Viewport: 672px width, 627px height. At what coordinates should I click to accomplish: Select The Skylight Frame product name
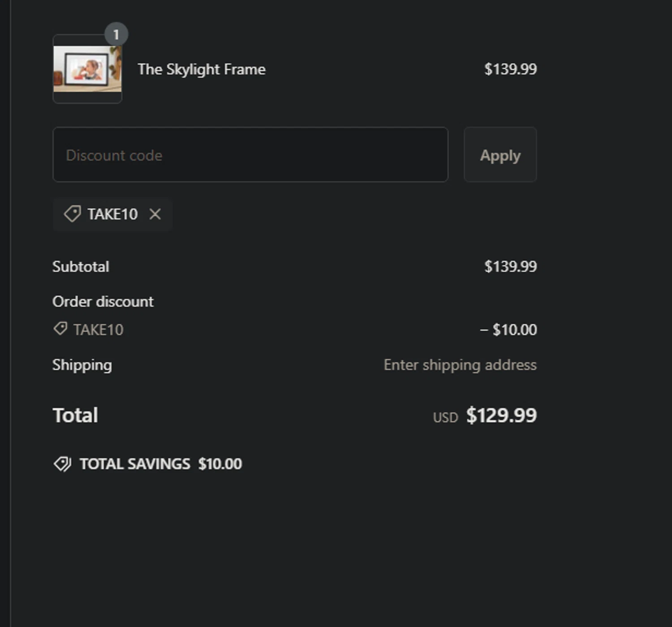[202, 69]
